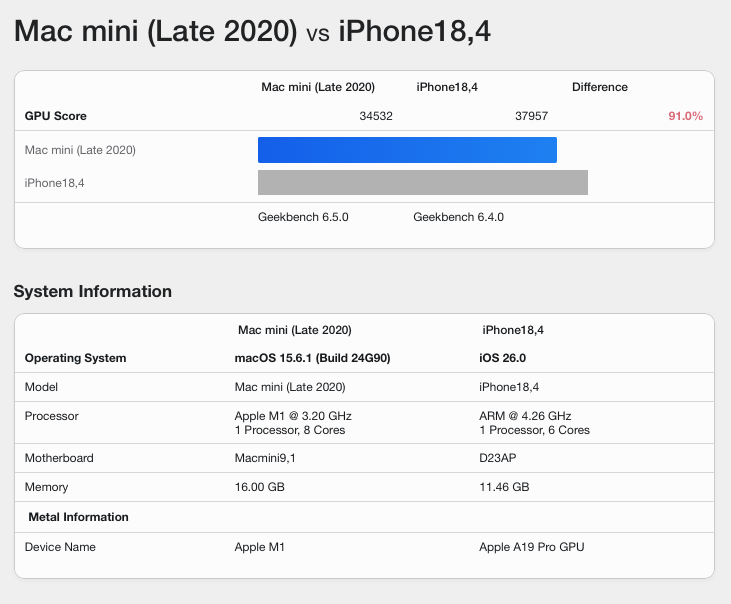
Task: Click the System Information section heading
Action: [93, 292]
